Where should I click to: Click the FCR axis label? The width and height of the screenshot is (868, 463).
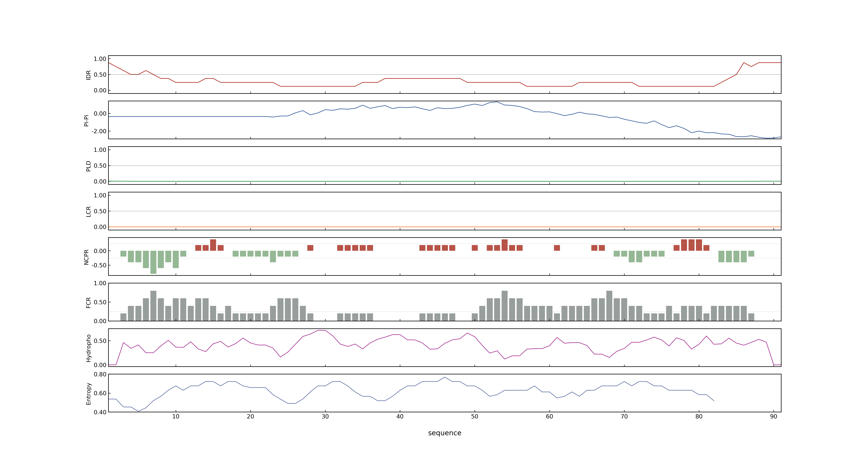88,303
